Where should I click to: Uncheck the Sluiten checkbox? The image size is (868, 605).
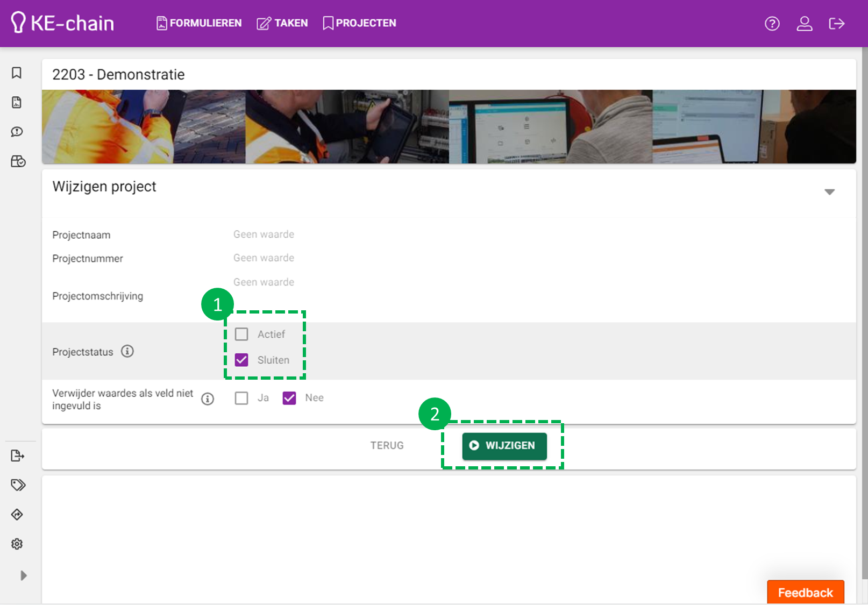click(x=241, y=360)
